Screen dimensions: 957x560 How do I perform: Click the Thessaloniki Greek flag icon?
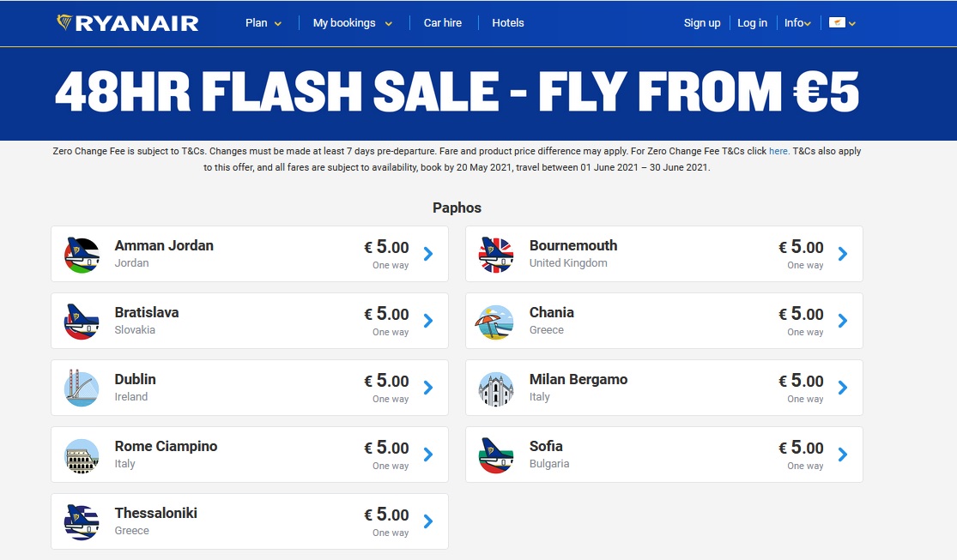point(82,523)
